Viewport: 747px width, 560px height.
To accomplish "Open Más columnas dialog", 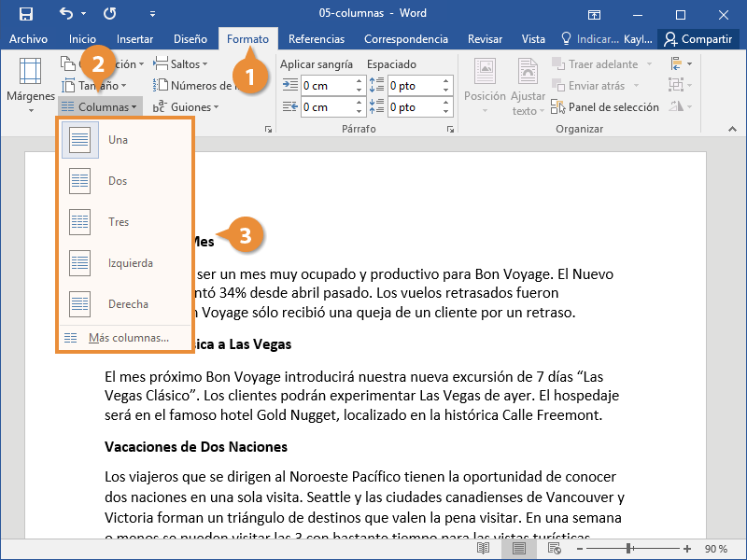I will tap(125, 338).
